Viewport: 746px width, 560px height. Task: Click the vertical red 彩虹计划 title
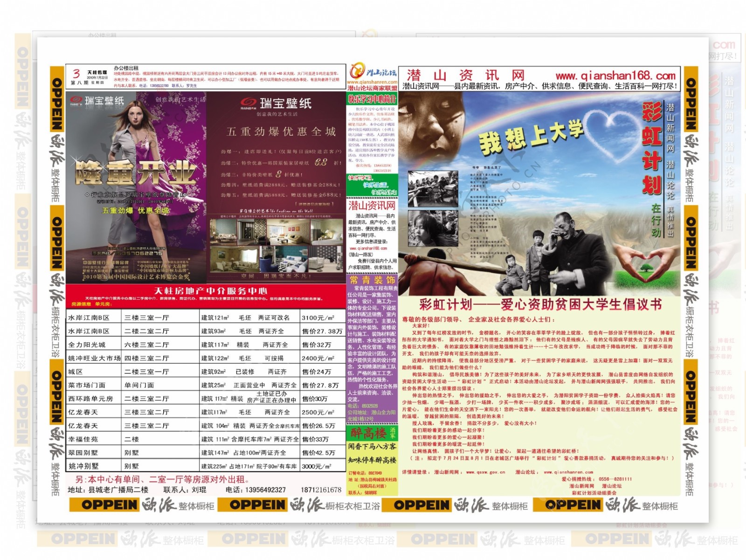tap(651, 148)
